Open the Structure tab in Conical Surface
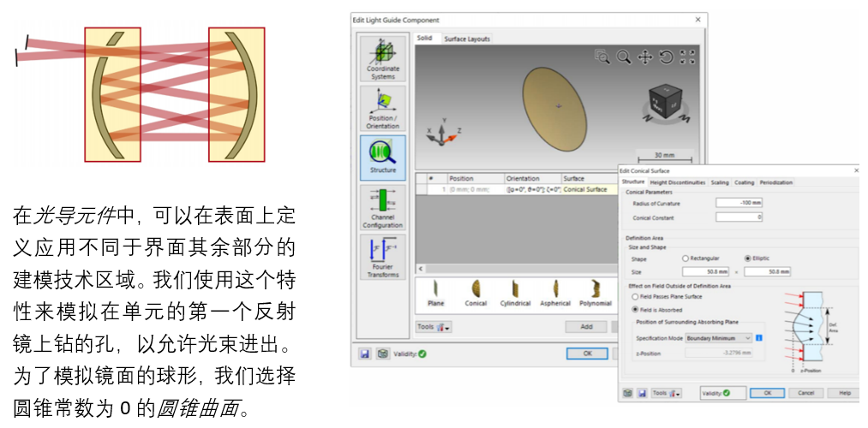 tap(632, 182)
